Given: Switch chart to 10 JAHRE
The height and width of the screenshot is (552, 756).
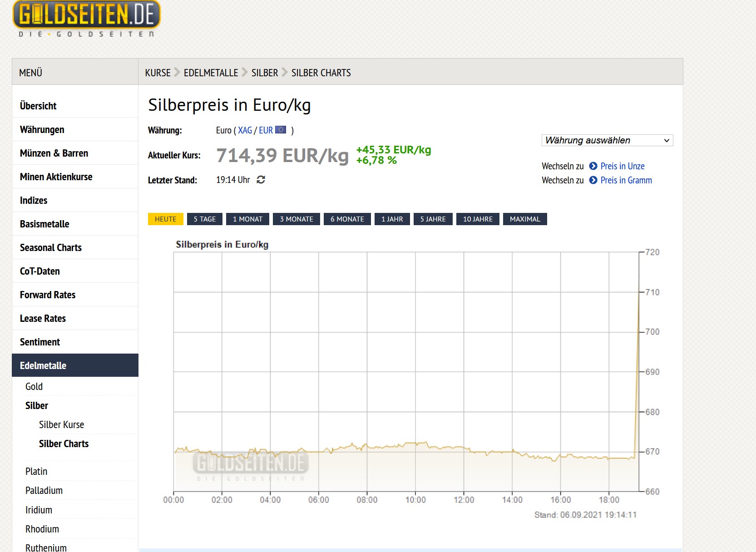Looking at the screenshot, I should pyautogui.click(x=478, y=219).
